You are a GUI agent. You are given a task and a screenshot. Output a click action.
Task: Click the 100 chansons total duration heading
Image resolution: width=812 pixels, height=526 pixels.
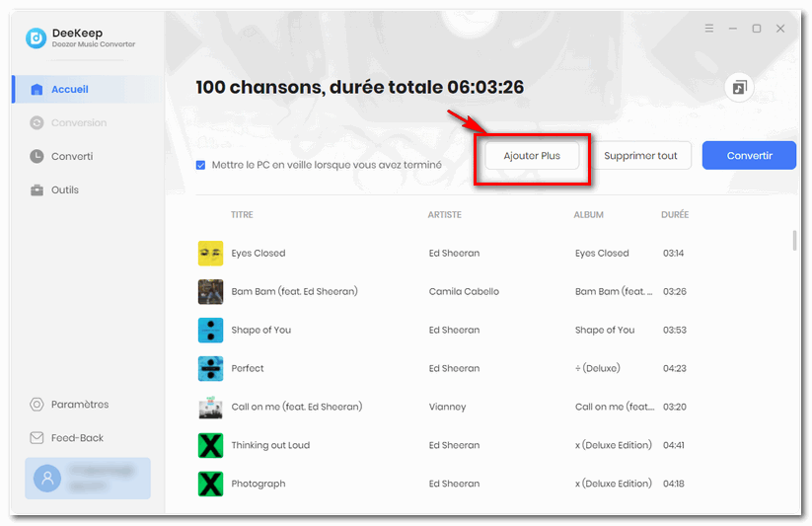tap(360, 87)
